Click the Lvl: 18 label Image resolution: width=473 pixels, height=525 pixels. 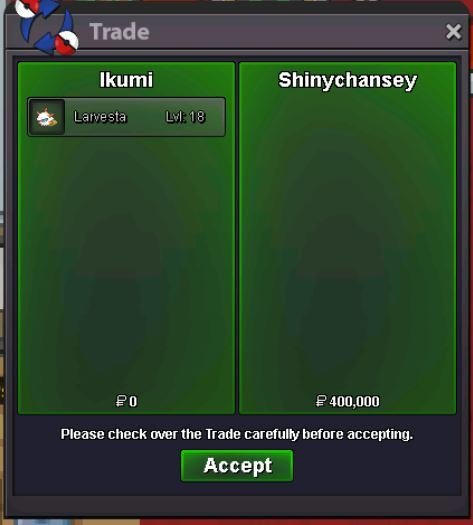click(x=185, y=117)
